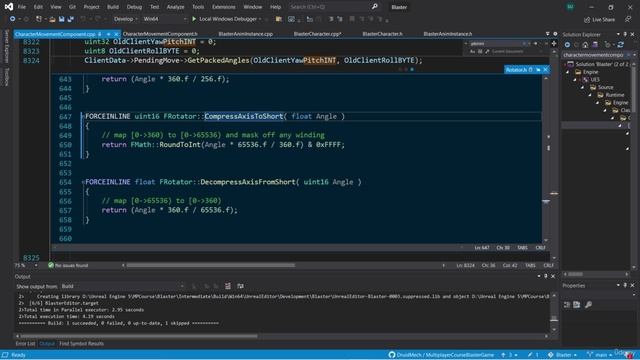The width and height of the screenshot is (640, 360).
Task: Open the Extensions menu
Action: (224, 7)
